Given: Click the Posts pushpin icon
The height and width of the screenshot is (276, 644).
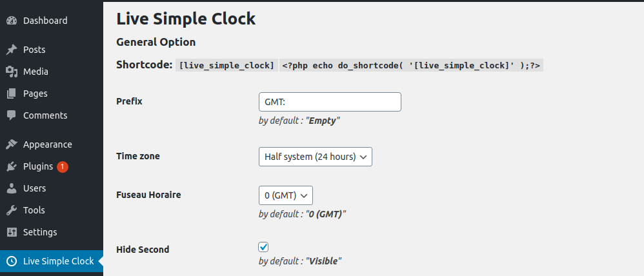Looking at the screenshot, I should (x=12, y=50).
